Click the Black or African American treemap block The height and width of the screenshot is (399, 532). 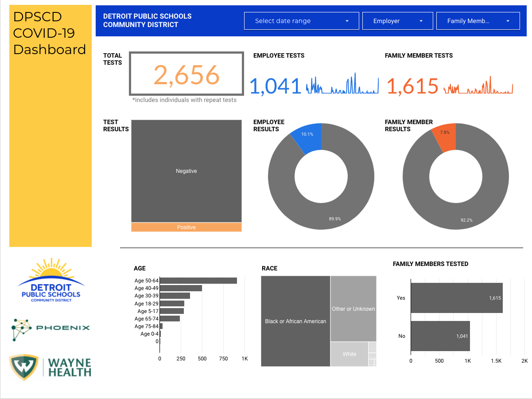(295, 321)
